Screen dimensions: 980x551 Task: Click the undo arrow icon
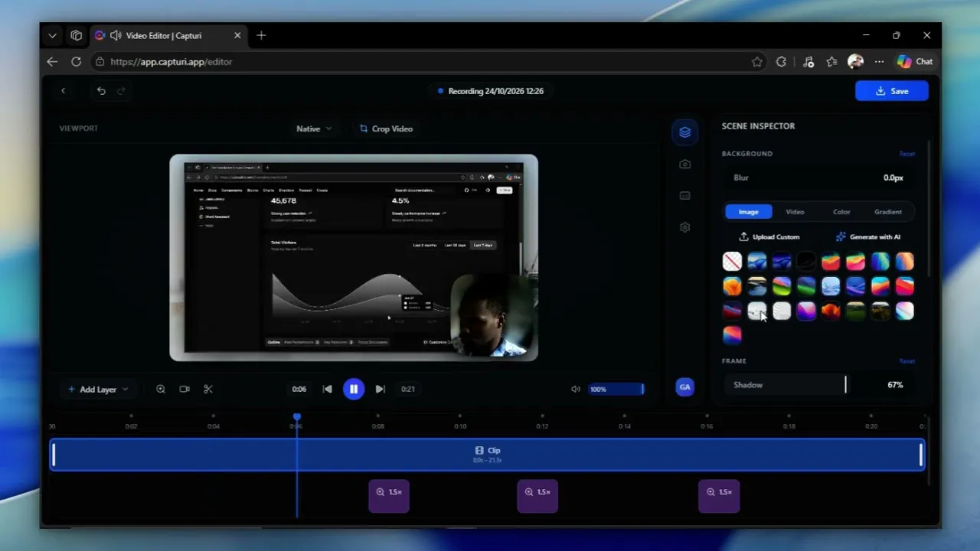[x=101, y=91]
